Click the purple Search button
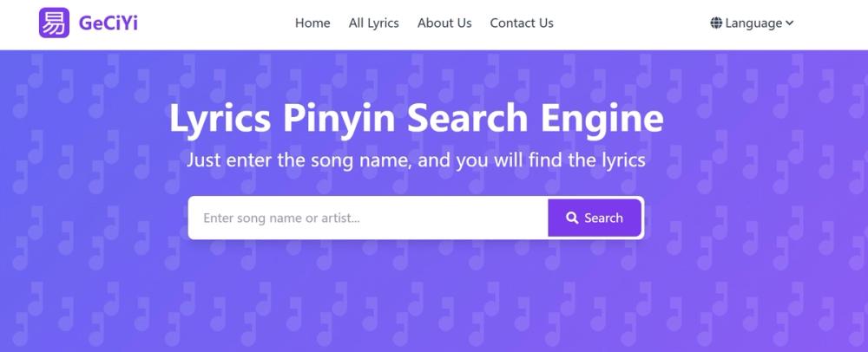868x352 pixels. tap(595, 218)
